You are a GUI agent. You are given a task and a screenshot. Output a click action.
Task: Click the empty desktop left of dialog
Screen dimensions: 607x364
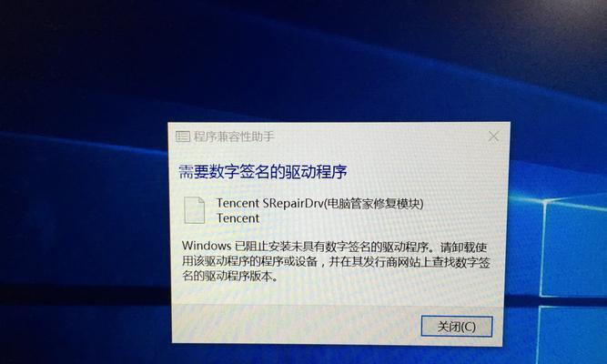pos(83,232)
